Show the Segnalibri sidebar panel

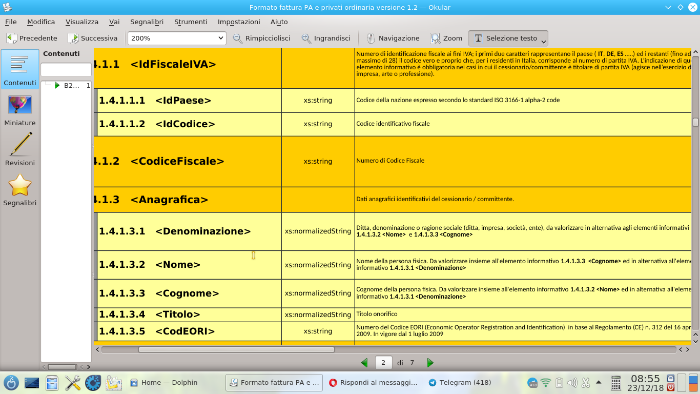20,190
